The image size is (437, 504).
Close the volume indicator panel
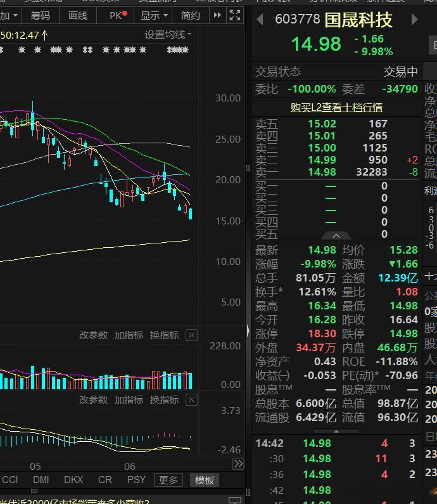pos(191,335)
